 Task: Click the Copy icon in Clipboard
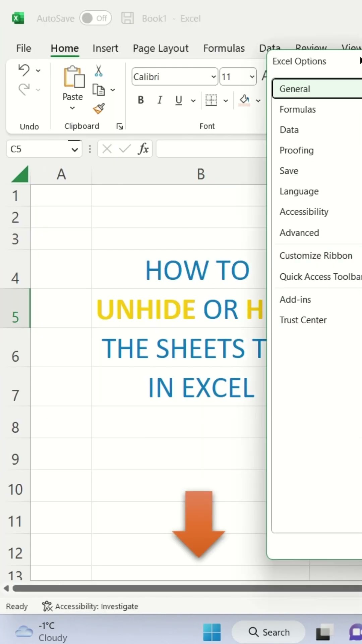tap(99, 90)
